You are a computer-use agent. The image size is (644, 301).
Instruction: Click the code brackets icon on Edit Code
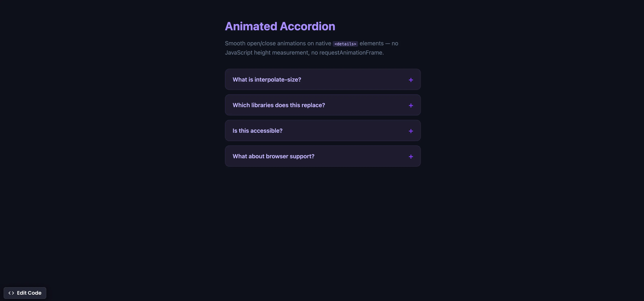pos(11,293)
